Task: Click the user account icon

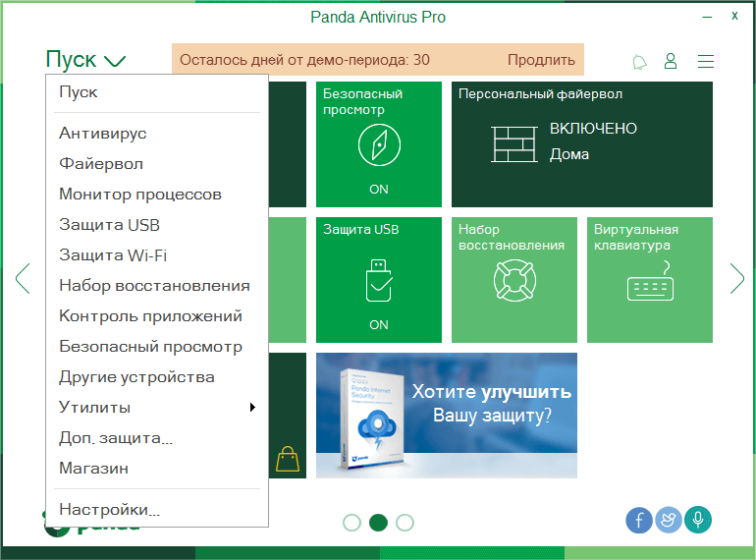Action: (x=671, y=61)
